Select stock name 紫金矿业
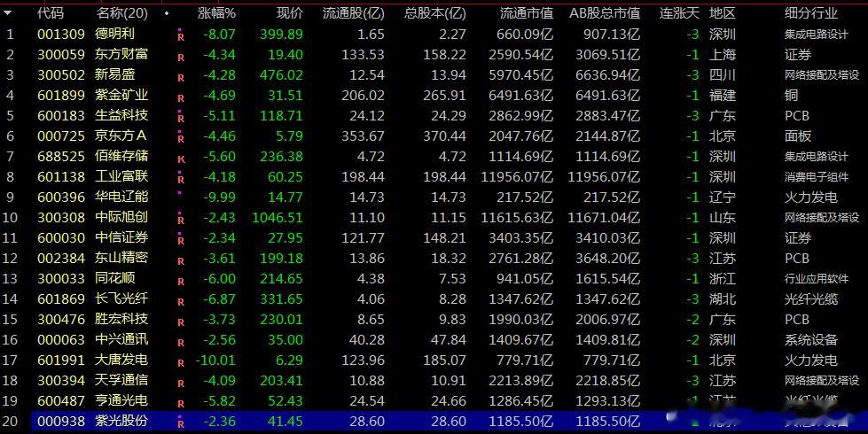The width and height of the screenshot is (868, 434). [121, 95]
